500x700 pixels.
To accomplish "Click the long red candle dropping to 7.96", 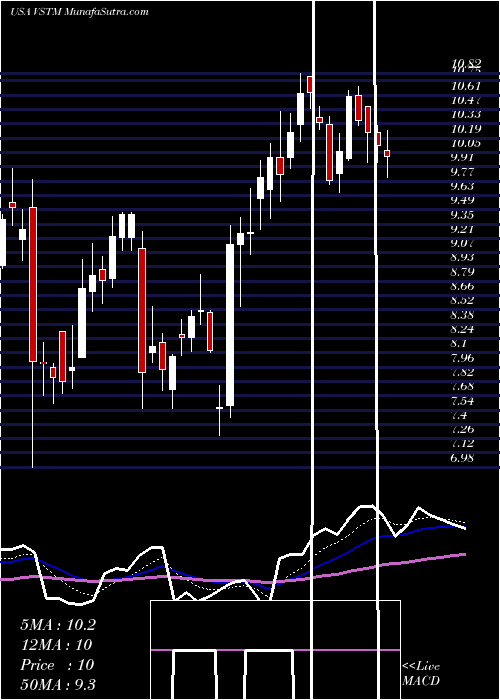I will coord(33,284).
